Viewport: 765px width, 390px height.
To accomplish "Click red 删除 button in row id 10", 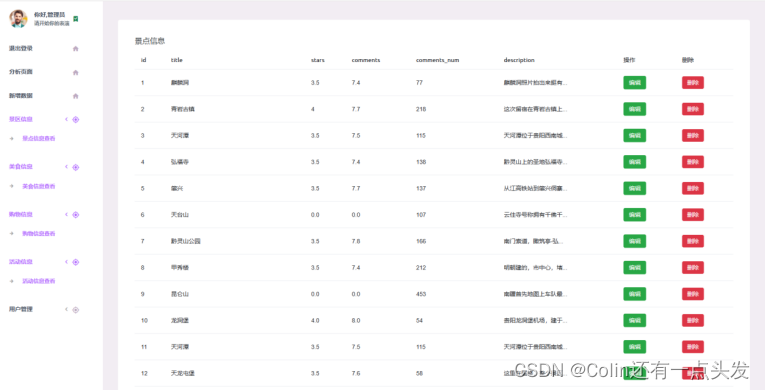I will click(693, 320).
